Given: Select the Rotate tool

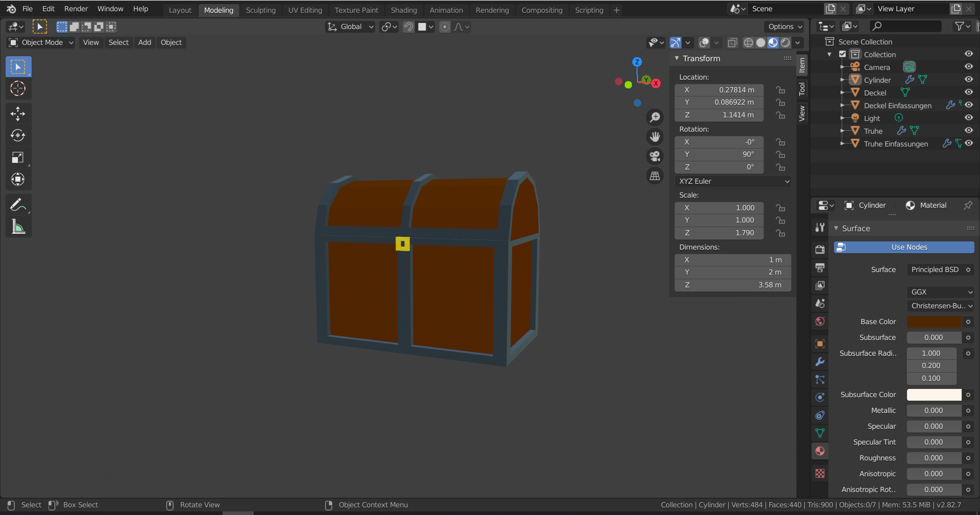Looking at the screenshot, I should coord(18,135).
